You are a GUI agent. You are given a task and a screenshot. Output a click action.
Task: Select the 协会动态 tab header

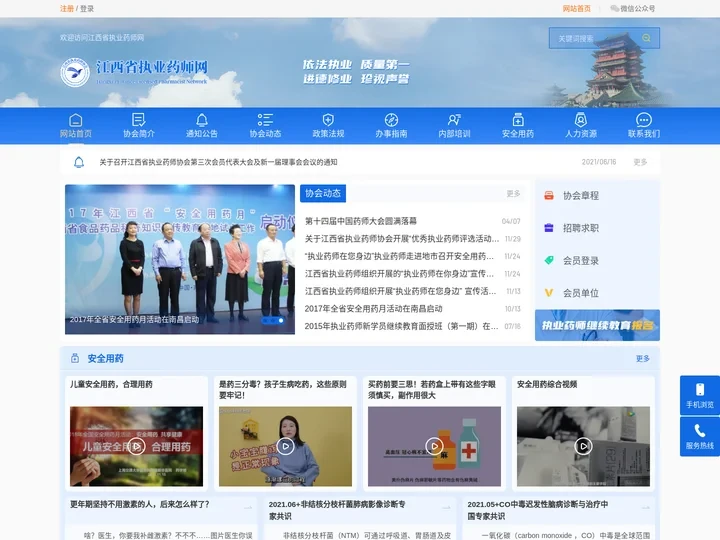(323, 193)
